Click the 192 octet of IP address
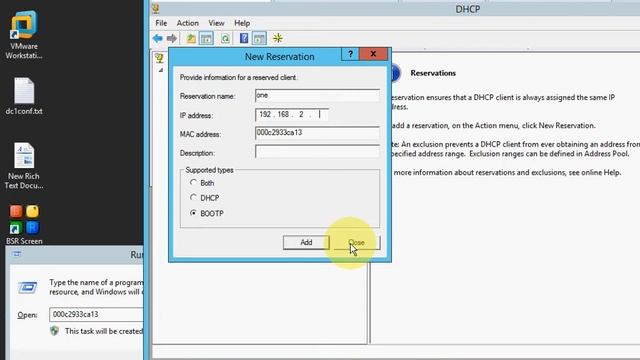Viewport: 640px width, 360px height. [265, 115]
